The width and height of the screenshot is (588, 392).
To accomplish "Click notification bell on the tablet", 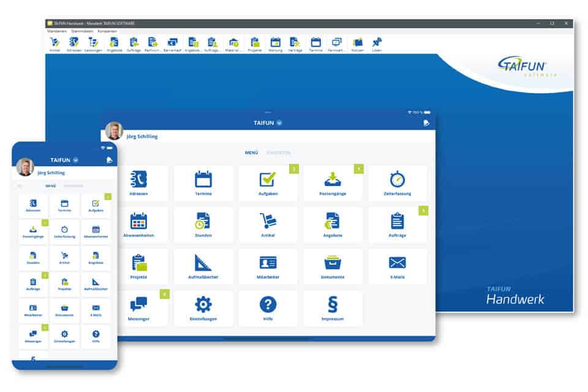I will (x=426, y=123).
